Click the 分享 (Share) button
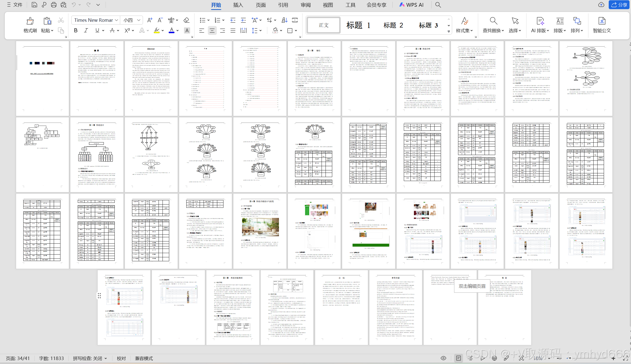The image size is (631, 364). click(x=619, y=5)
